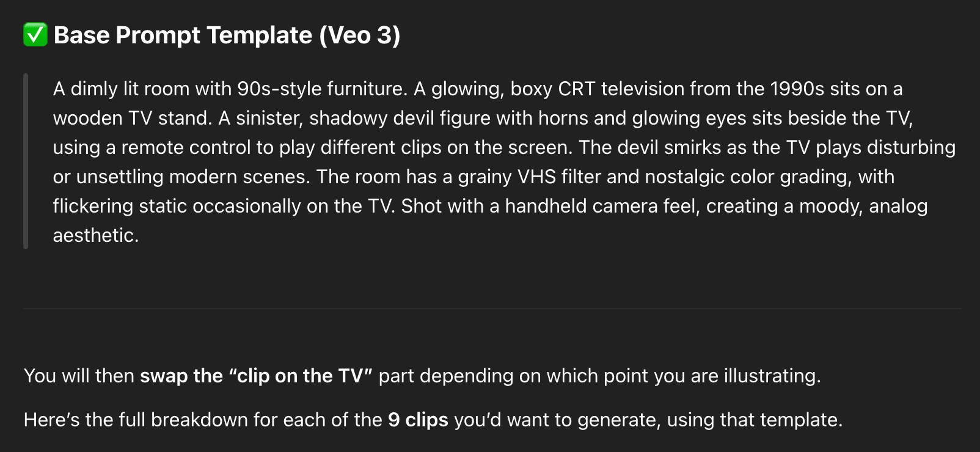The height and width of the screenshot is (452, 980).
Task: Click bold text "swap the “clip on the TV”"
Action: [x=256, y=376]
